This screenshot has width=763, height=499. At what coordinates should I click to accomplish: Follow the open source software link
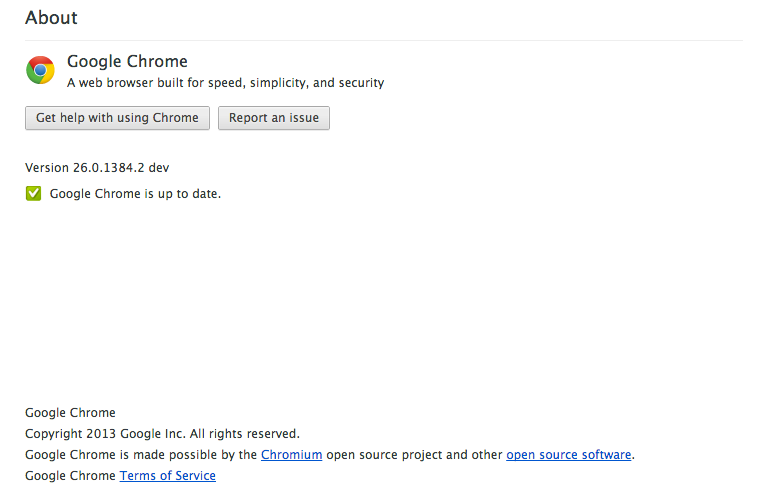(x=568, y=455)
